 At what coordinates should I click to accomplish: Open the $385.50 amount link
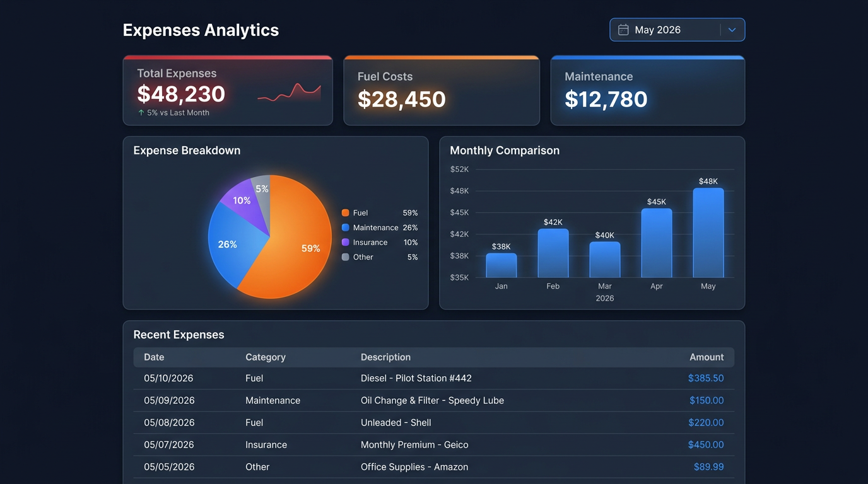tap(706, 378)
